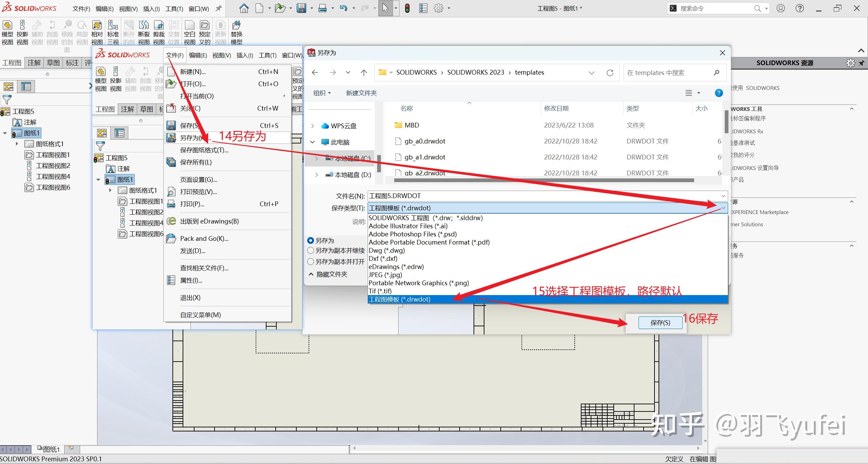Select the 局部视图 tool

pos(81,32)
